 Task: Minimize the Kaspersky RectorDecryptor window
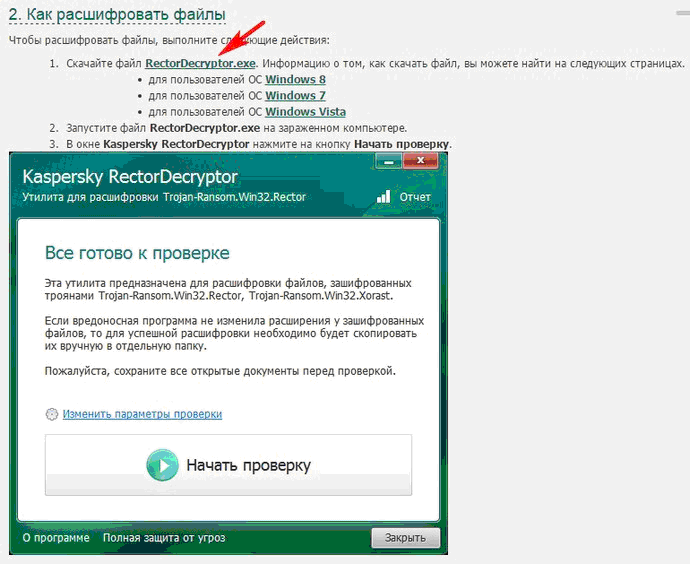tap(388, 161)
